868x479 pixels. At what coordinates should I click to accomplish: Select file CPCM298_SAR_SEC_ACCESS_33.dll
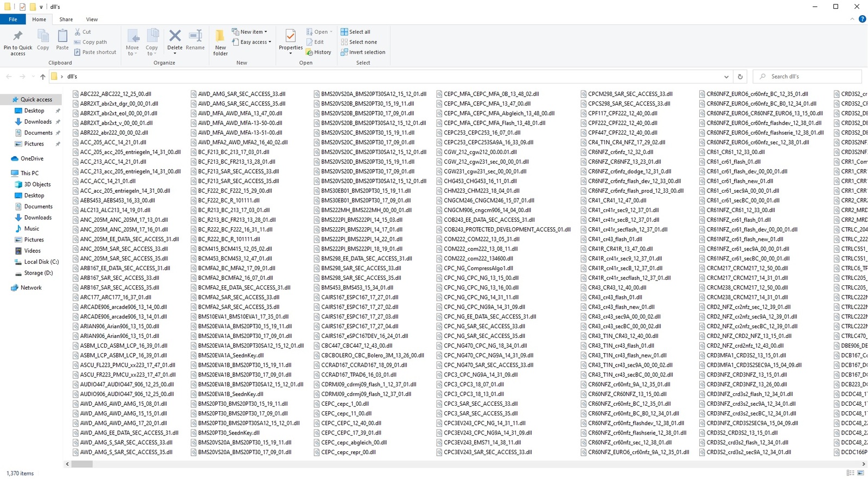point(626,94)
